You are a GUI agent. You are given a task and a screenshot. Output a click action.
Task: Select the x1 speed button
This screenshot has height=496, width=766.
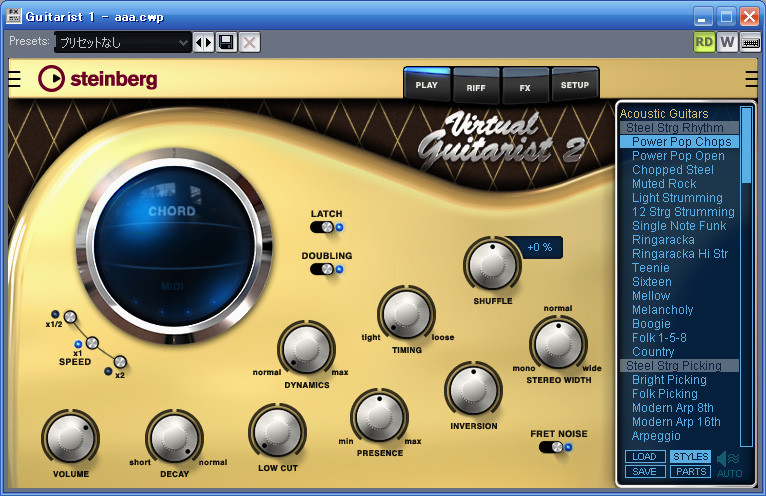[92, 343]
